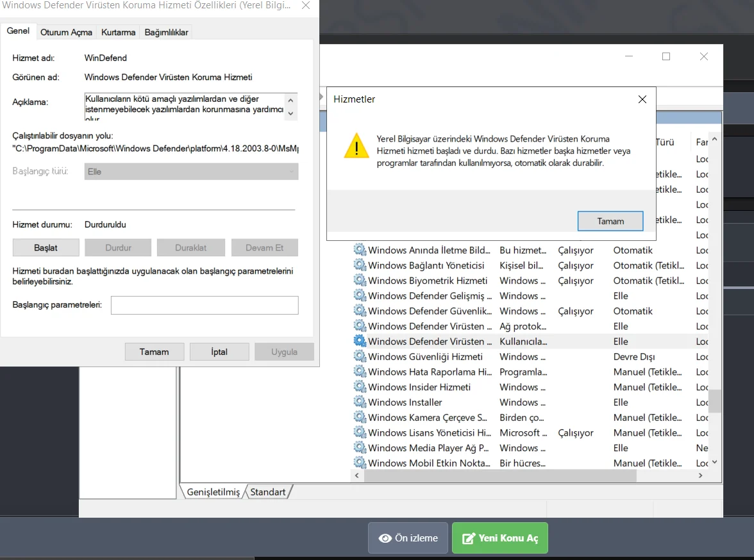Click Tamam in the Hizmetler warning dialog

(x=610, y=221)
